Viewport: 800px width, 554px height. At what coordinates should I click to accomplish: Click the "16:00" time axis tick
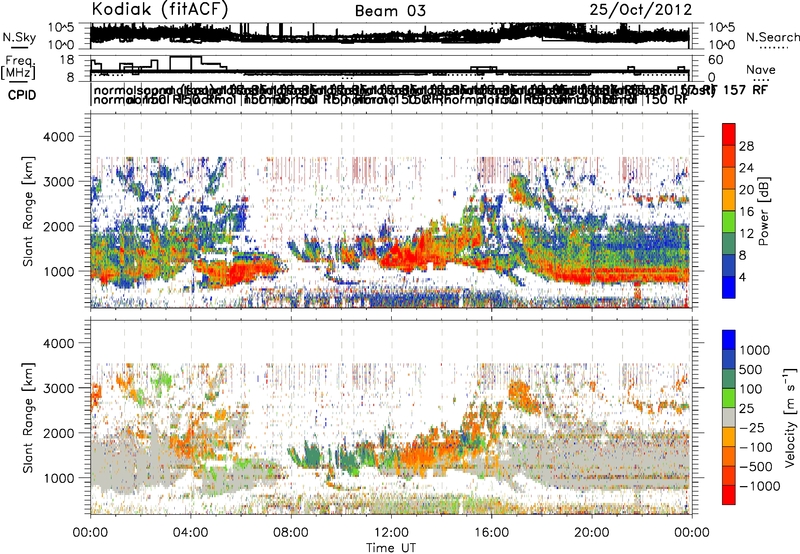tap(491, 533)
